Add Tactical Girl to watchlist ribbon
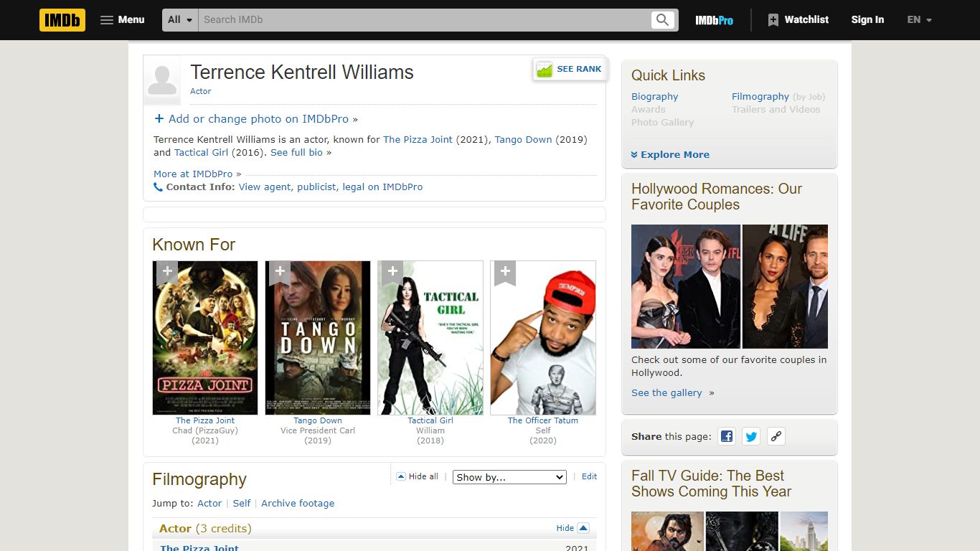The image size is (980, 551). point(392,273)
